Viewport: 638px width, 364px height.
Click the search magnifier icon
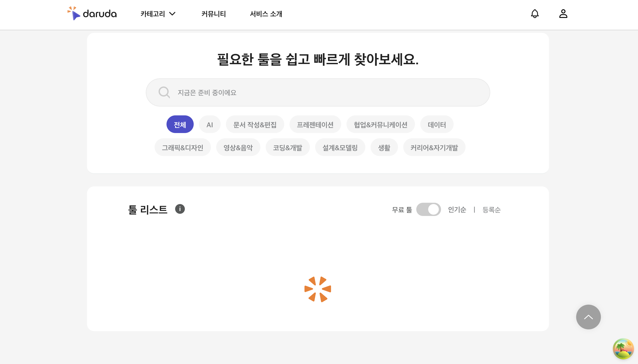[x=164, y=92]
